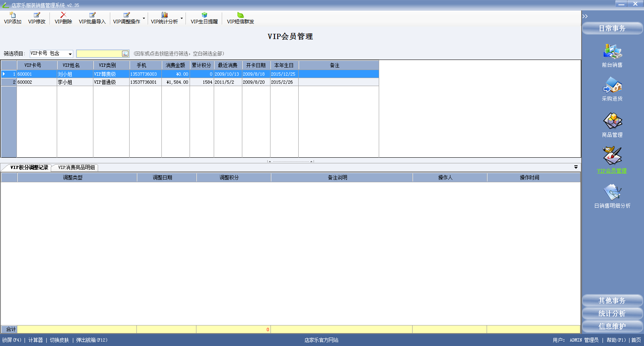Open VIP统计分析 statistics tool
Viewport: 644px width, 346px height.
click(164, 18)
